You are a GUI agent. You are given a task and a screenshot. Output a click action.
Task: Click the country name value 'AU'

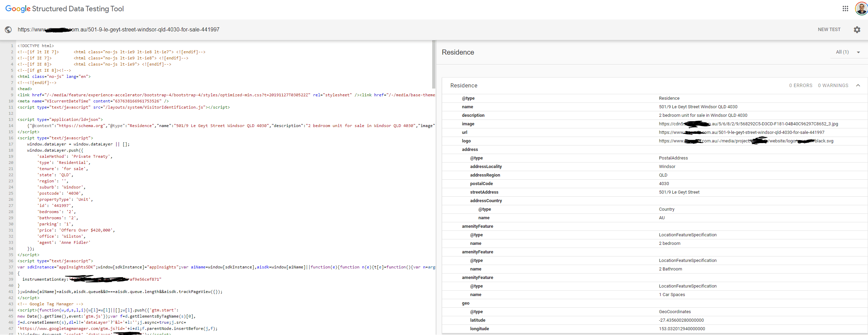662,218
